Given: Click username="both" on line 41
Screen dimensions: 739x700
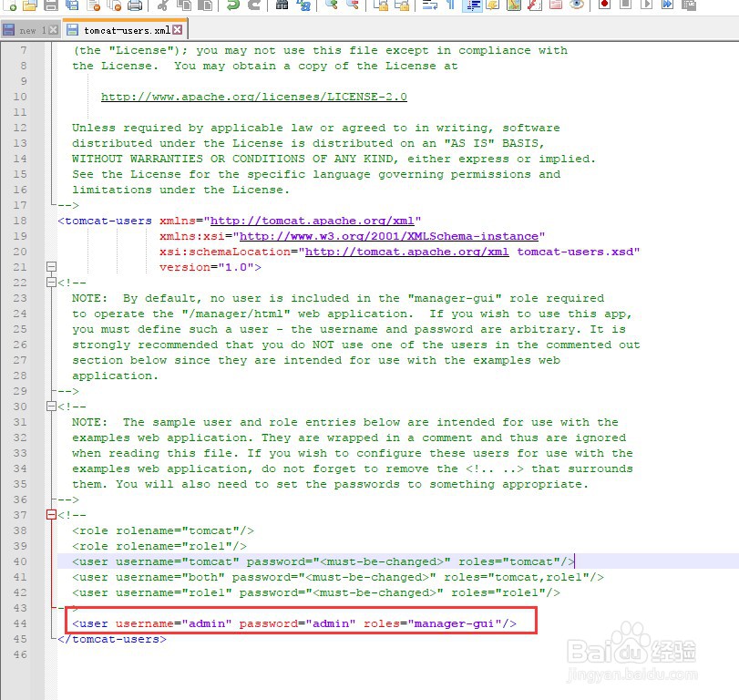Looking at the screenshot, I should [170, 577].
